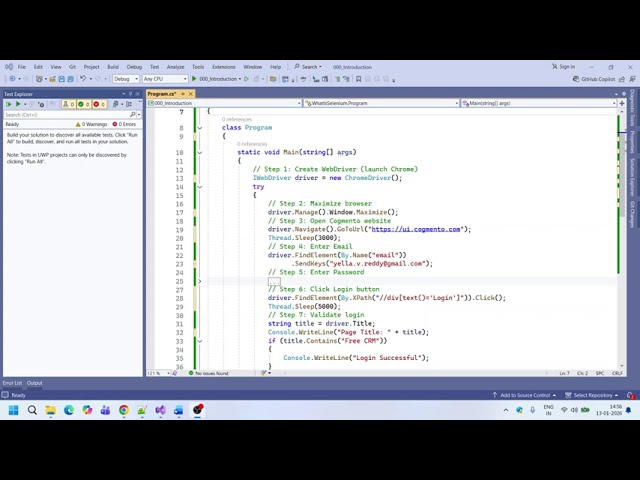
Task: Click the Navigate Backward circle arrow icon
Action: [x=13, y=79]
